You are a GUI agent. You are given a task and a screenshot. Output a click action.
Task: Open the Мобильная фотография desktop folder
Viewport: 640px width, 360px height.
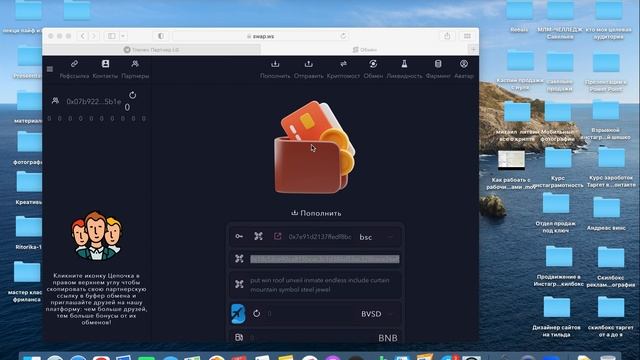[x=558, y=122]
